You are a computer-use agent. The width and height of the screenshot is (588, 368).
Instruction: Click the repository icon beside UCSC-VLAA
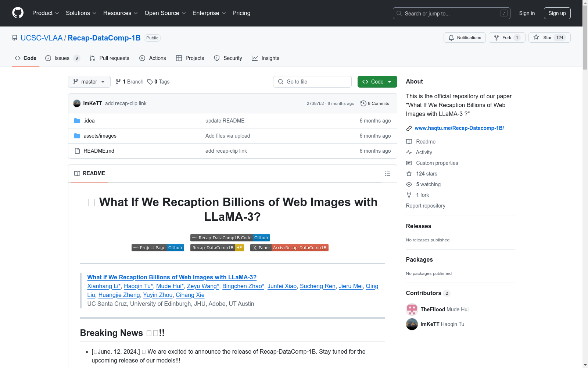(x=15, y=38)
